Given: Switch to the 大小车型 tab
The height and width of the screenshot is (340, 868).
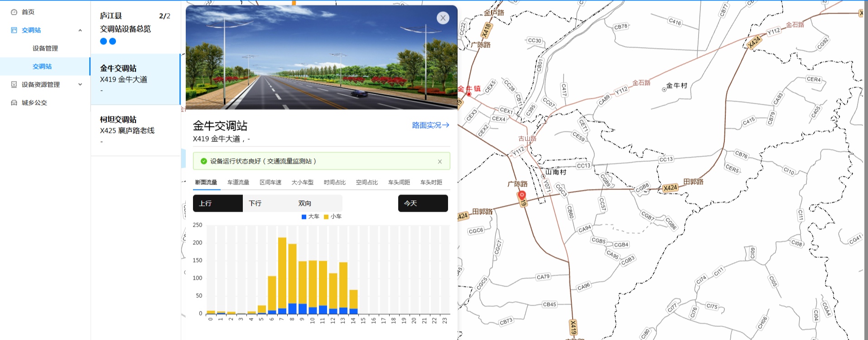Looking at the screenshot, I should pyautogui.click(x=303, y=182).
